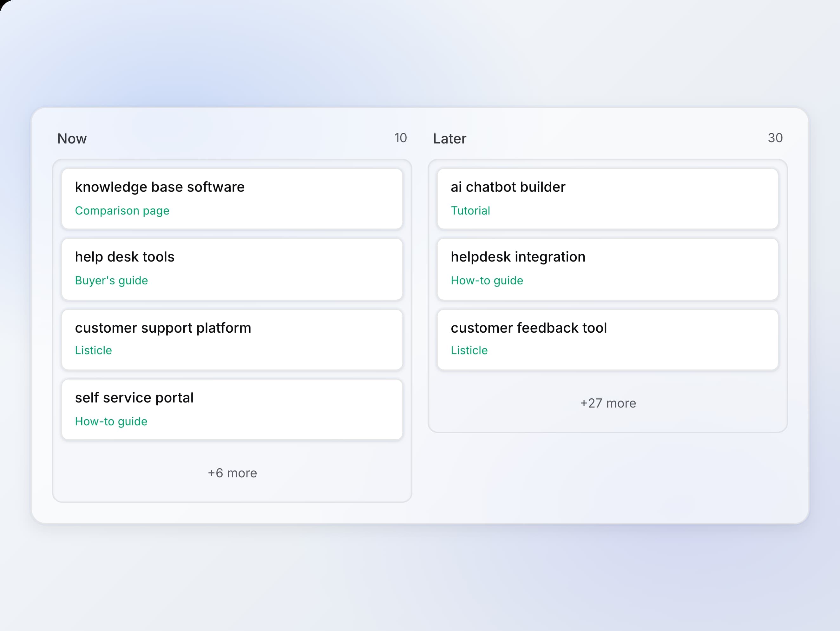Click the "Comparison page" content type label
Viewport: 840px width, 631px height.
[x=122, y=210]
